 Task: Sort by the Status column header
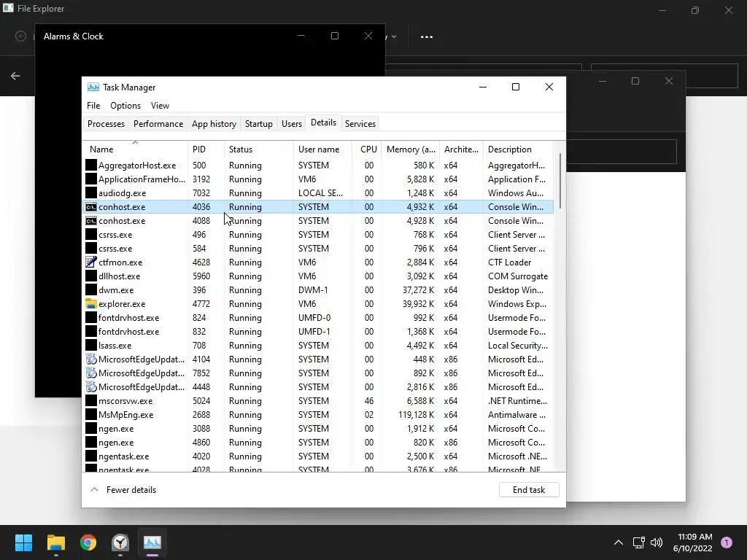(259, 149)
